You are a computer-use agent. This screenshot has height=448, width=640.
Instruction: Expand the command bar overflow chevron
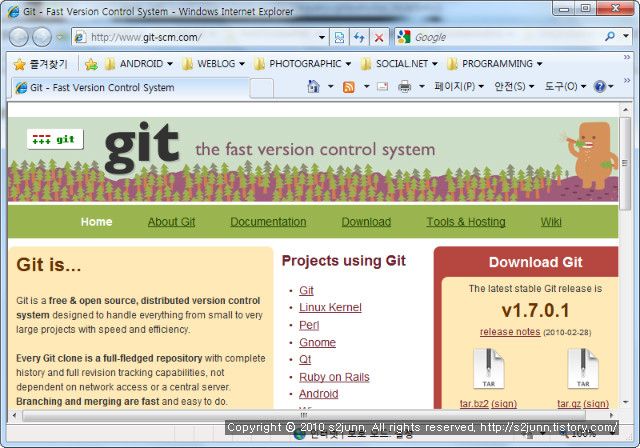pyautogui.click(x=627, y=80)
